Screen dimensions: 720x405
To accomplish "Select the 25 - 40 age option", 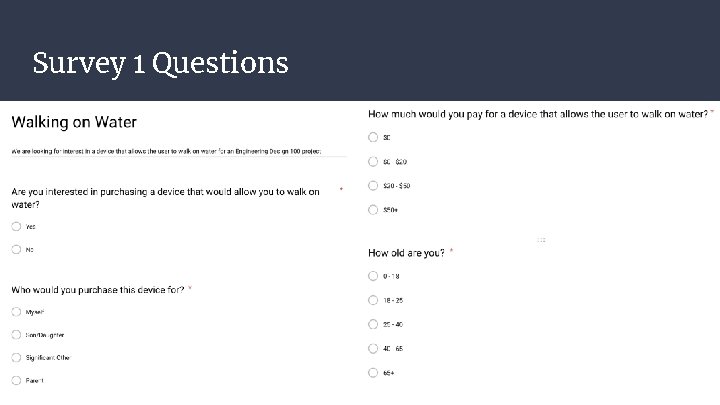I will (x=373, y=324).
